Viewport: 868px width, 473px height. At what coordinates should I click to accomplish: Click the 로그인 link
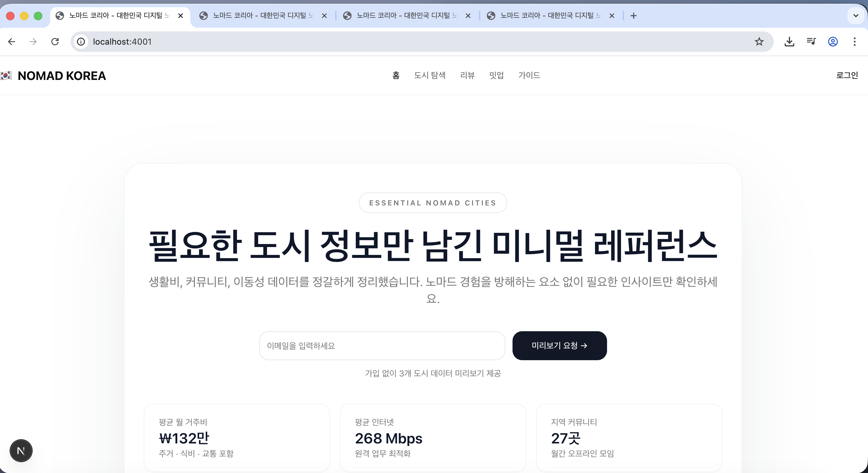click(x=847, y=75)
